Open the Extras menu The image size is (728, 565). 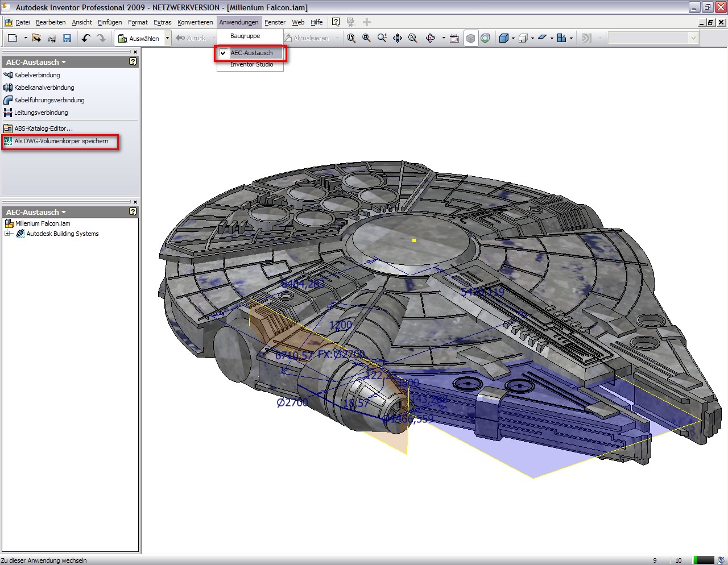(162, 22)
